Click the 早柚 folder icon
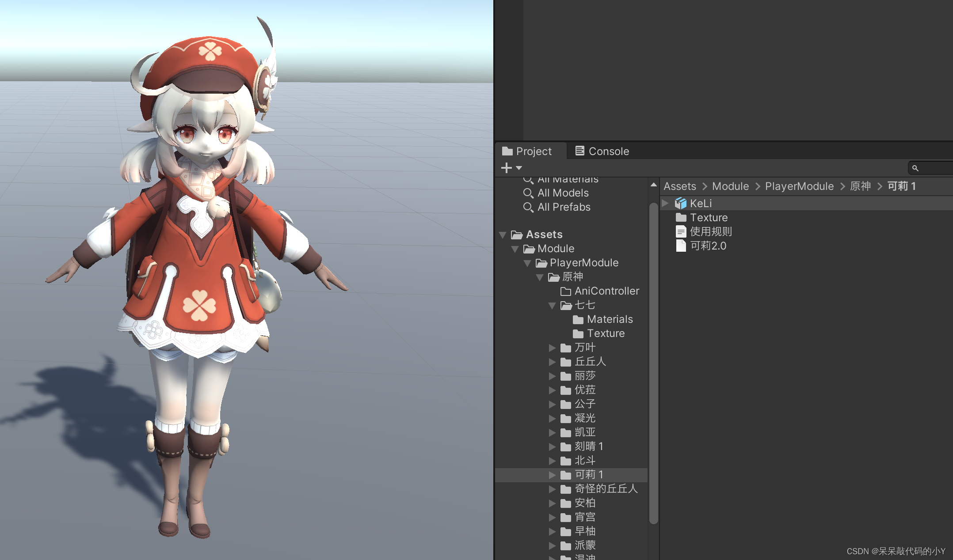Image resolution: width=953 pixels, height=560 pixels. click(x=566, y=531)
